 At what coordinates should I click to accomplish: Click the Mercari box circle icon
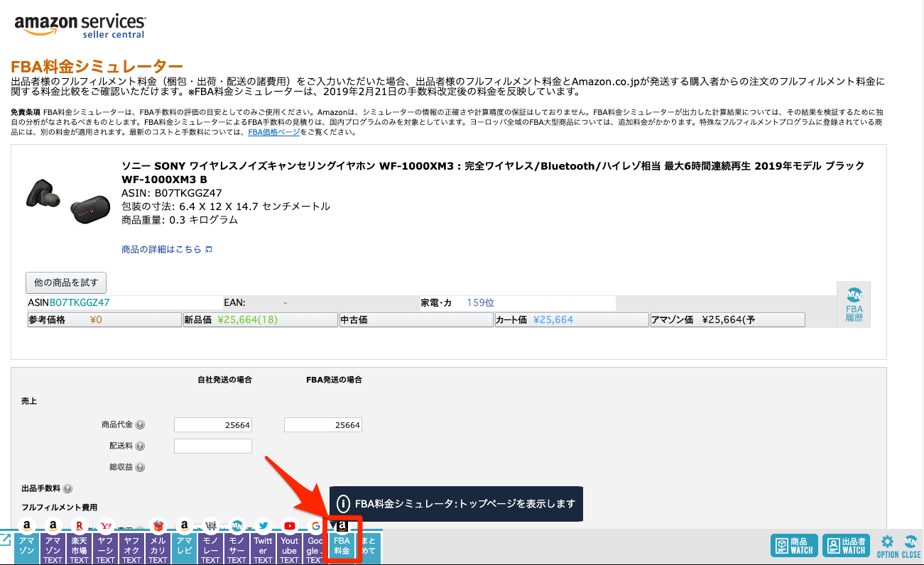158,526
